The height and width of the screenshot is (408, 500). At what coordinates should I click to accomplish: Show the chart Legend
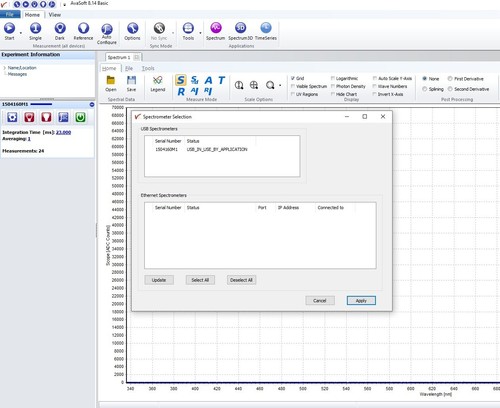click(158, 84)
